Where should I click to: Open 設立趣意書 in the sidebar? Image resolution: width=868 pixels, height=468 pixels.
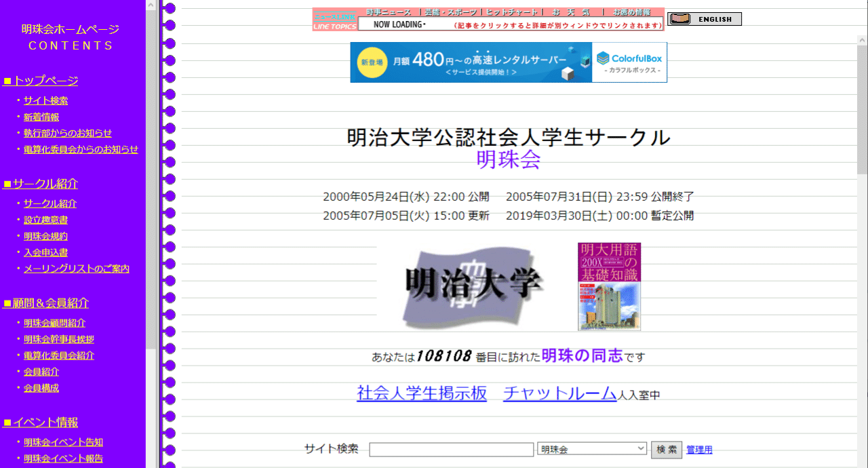45,220
